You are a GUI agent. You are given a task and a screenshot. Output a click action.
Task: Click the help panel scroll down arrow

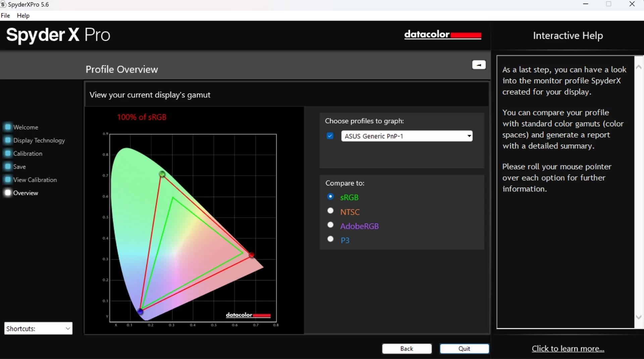(x=639, y=317)
